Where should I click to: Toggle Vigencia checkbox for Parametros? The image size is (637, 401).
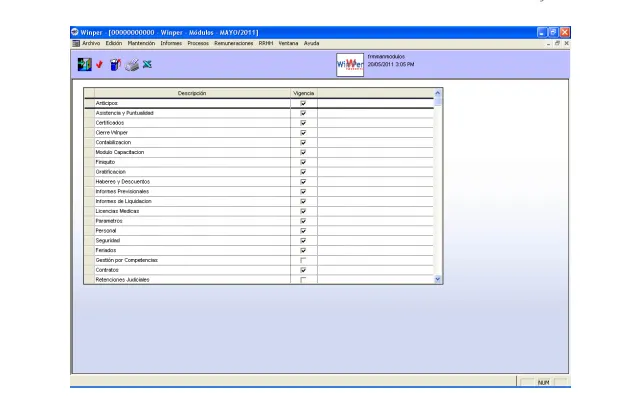[x=303, y=221]
